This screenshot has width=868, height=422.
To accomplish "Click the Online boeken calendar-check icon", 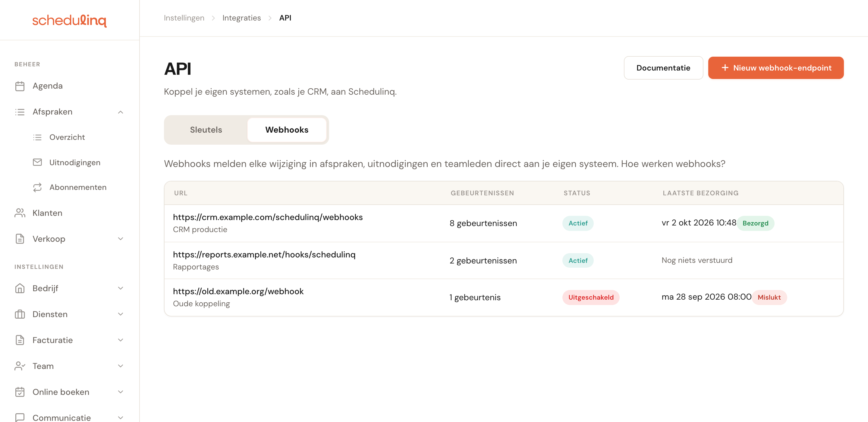I will tap(20, 392).
